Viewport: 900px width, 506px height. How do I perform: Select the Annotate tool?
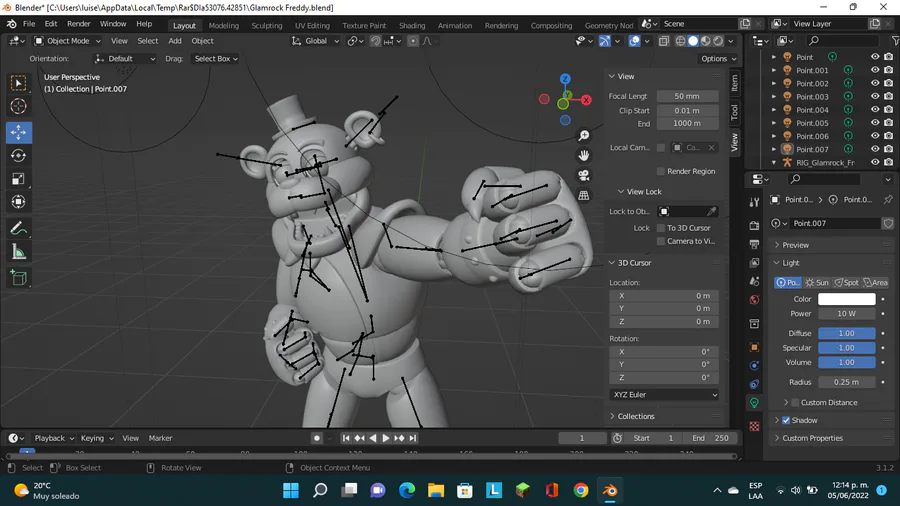[x=18, y=228]
